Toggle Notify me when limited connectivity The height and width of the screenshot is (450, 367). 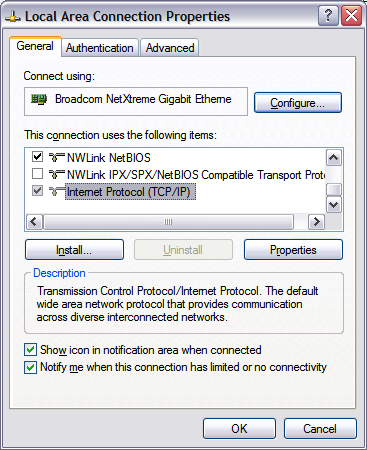click(x=30, y=367)
